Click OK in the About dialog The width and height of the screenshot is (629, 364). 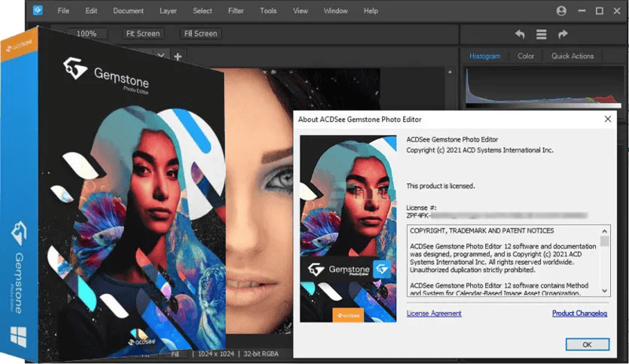coord(587,344)
